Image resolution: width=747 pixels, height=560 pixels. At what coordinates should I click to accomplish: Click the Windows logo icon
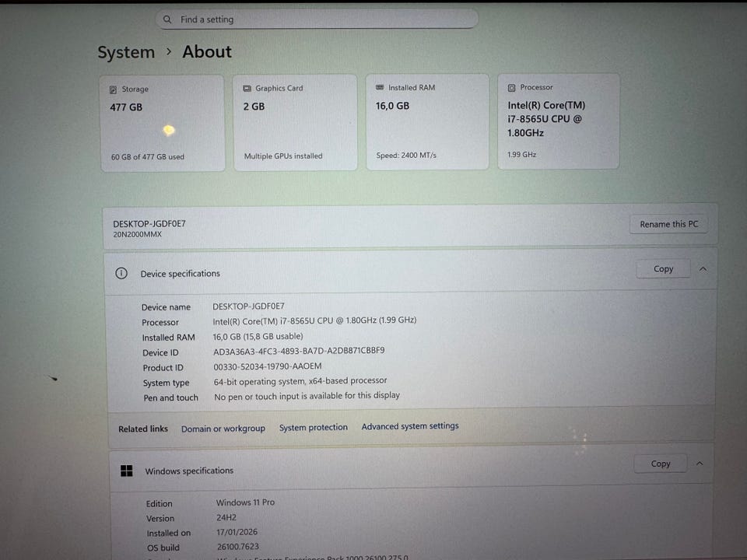127,471
